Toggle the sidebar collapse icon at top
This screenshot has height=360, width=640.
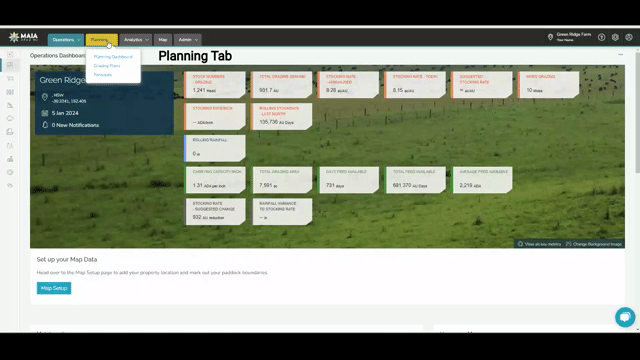[x=10, y=54]
